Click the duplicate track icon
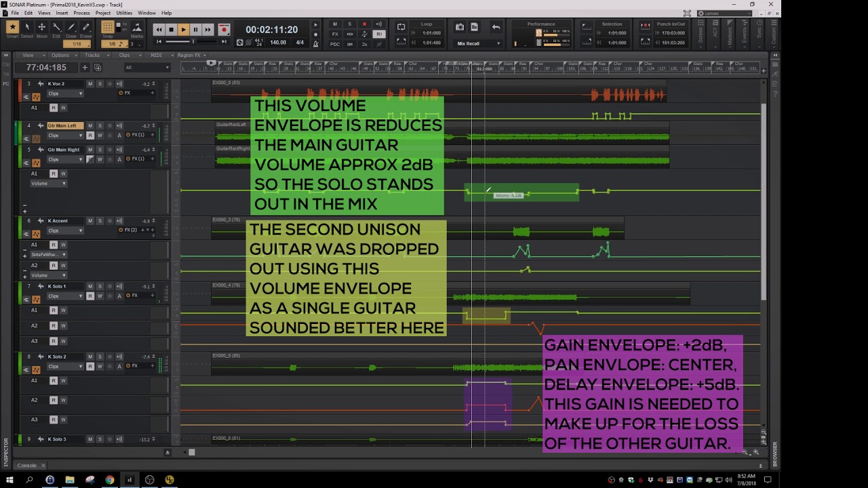The width and height of the screenshot is (868, 488). click(98, 68)
